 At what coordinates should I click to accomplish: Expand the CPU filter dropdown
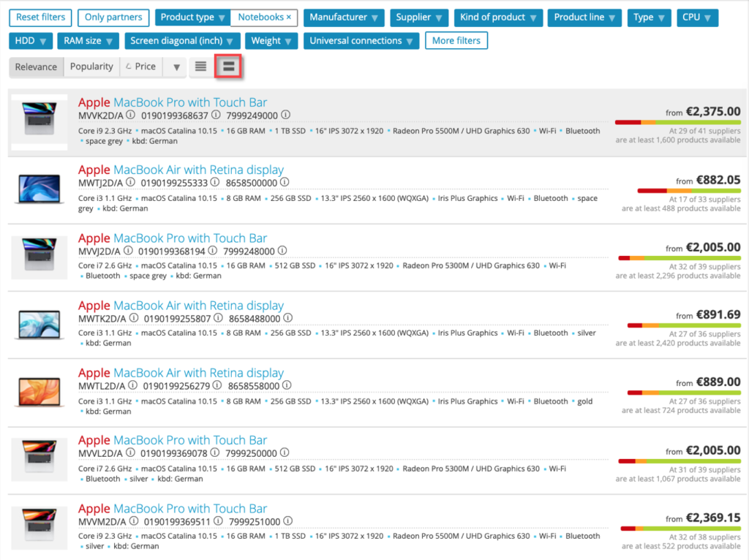click(x=697, y=18)
